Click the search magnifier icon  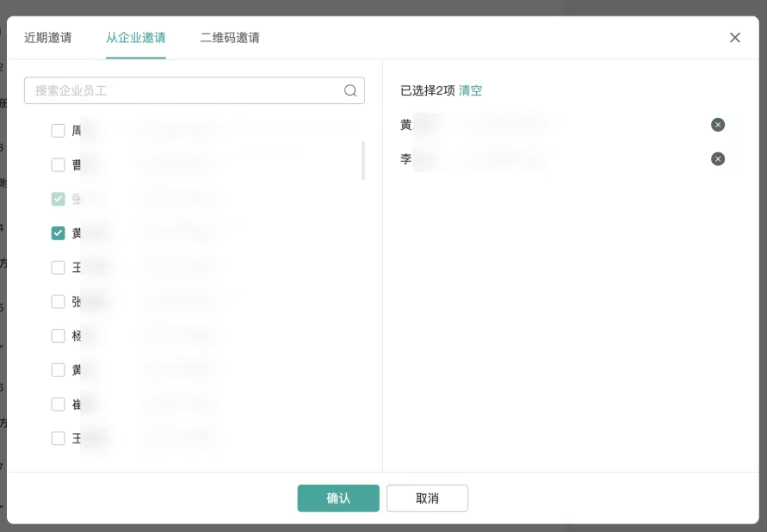pos(350,90)
